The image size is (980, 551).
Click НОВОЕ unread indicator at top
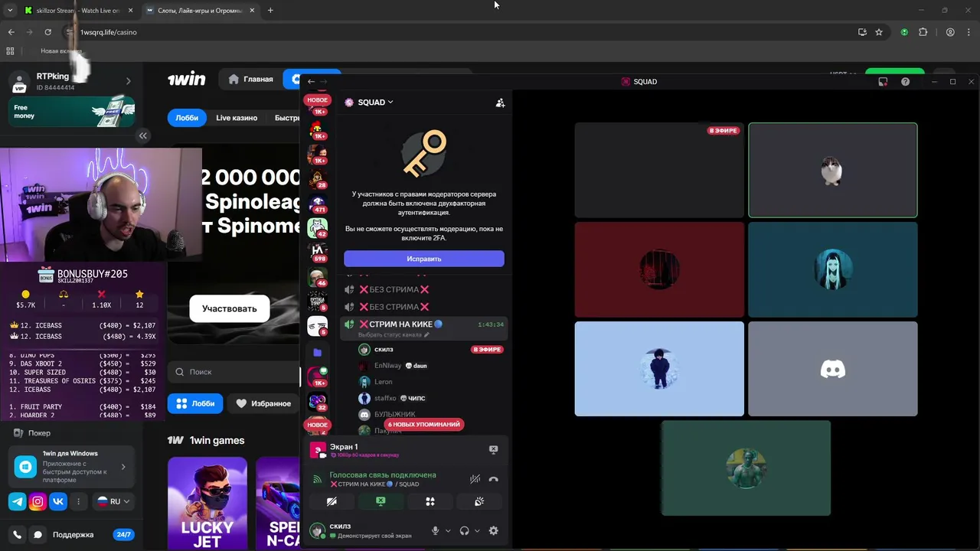[x=317, y=99]
